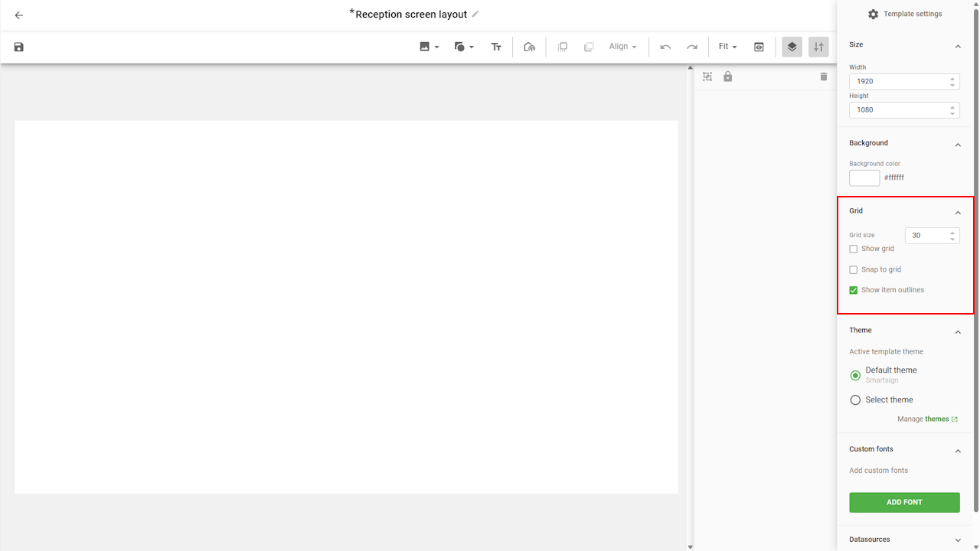Click the background color swatch

864,178
